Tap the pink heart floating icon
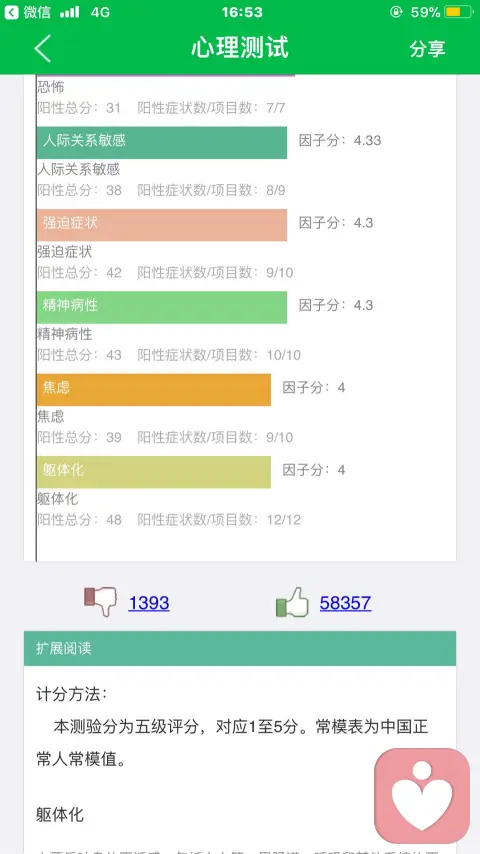This screenshot has height=854, width=480. [x=422, y=796]
